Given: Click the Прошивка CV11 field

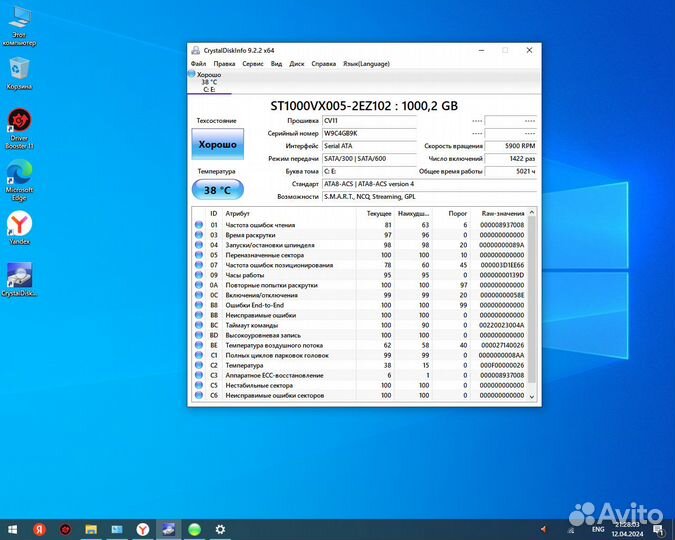Looking at the screenshot, I should coord(369,121).
